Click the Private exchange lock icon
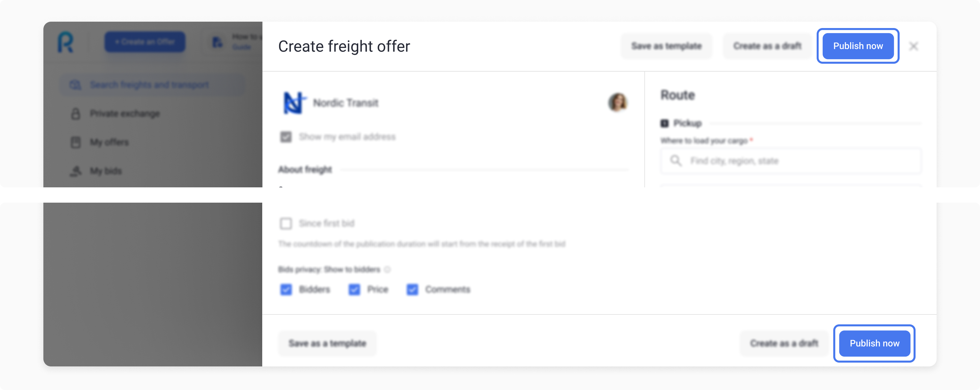The height and width of the screenshot is (390, 980). point(76,114)
